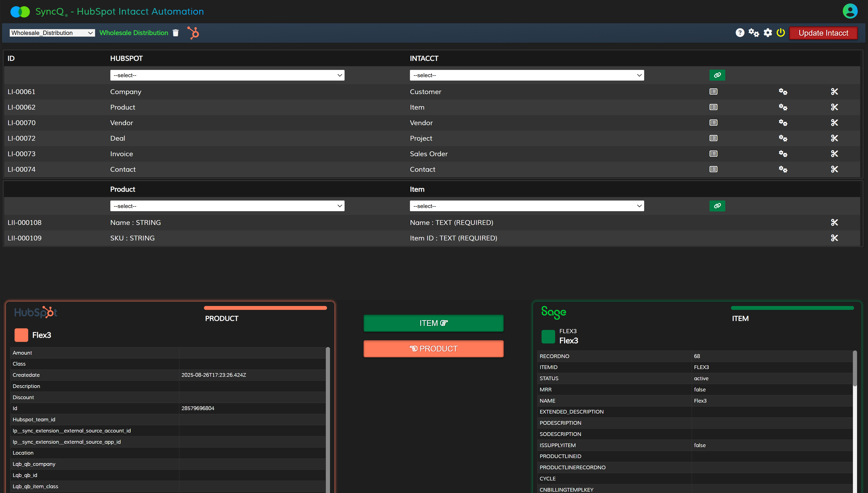Open help via question mark icon
868x493 pixels.
pyautogui.click(x=740, y=33)
